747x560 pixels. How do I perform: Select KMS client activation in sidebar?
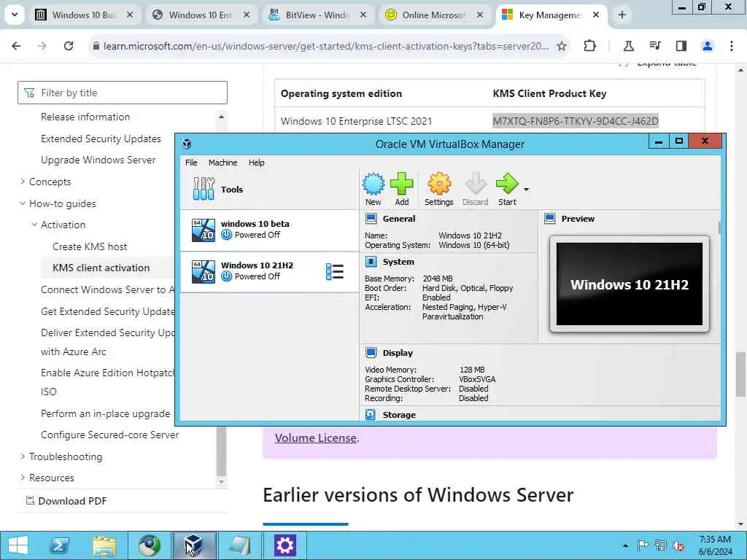click(x=101, y=268)
